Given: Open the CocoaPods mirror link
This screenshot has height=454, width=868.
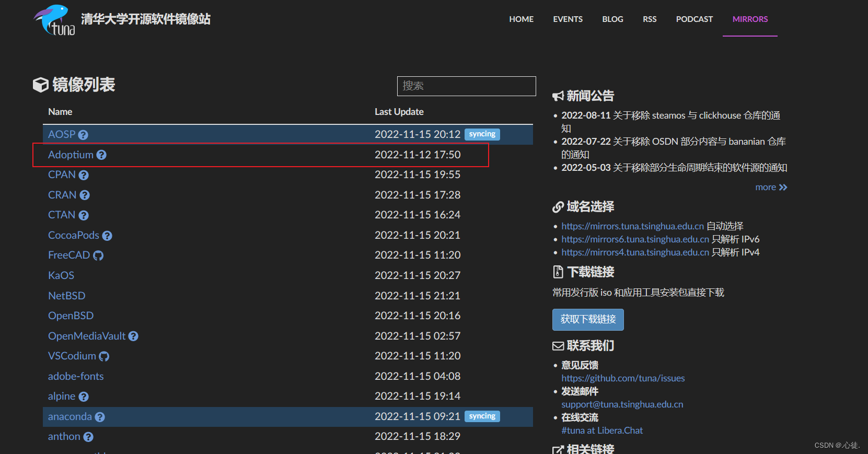Looking at the screenshot, I should tap(74, 235).
